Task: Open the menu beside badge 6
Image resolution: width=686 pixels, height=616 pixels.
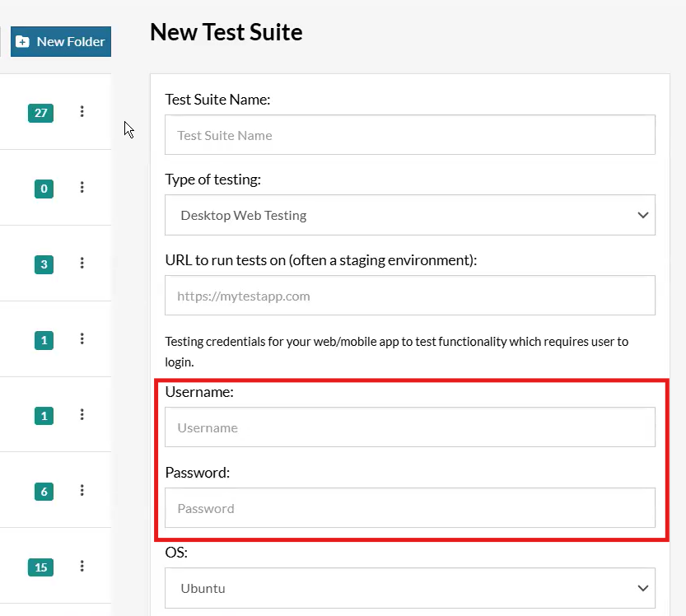Action: coord(82,491)
